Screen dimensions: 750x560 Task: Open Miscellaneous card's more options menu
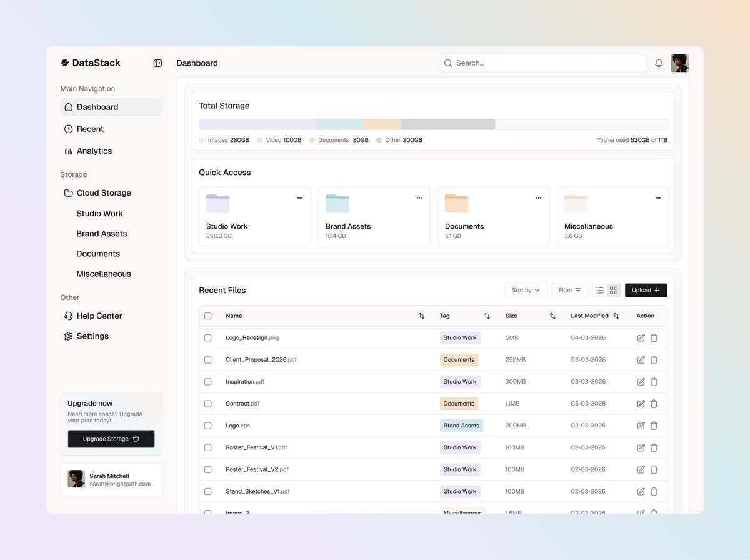point(658,198)
